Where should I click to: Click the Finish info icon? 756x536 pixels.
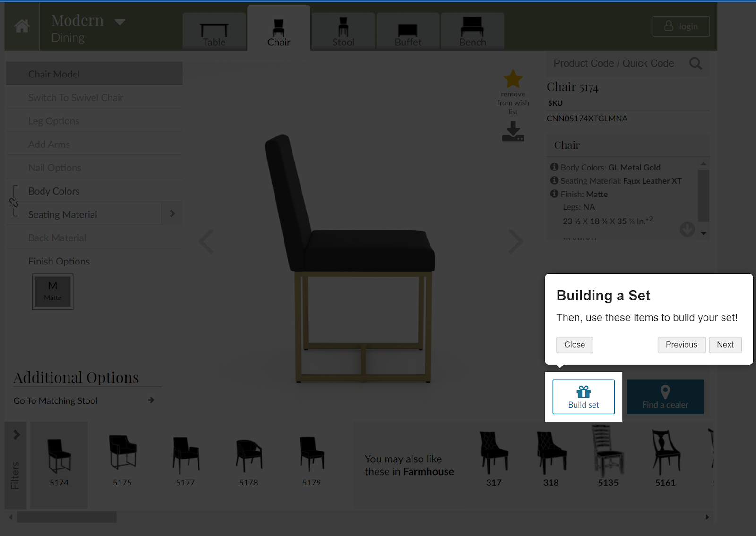click(554, 194)
